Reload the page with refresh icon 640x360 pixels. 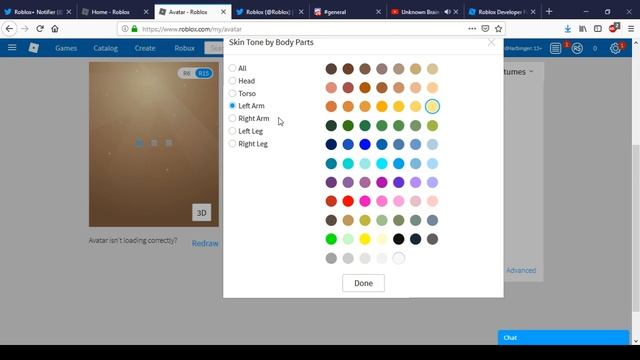(40, 29)
